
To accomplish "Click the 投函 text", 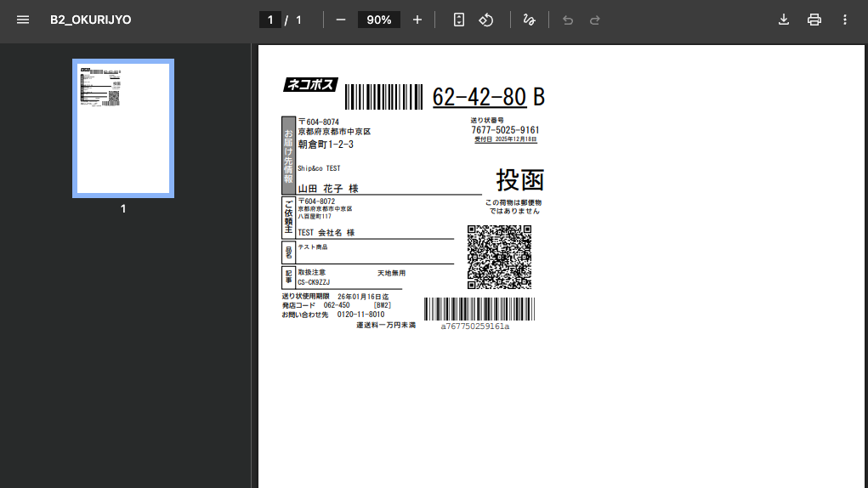I will point(520,180).
